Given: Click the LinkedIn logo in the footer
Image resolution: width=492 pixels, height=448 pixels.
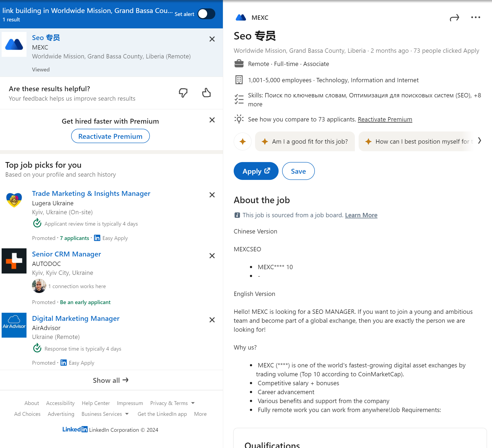Looking at the screenshot, I should point(75,429).
